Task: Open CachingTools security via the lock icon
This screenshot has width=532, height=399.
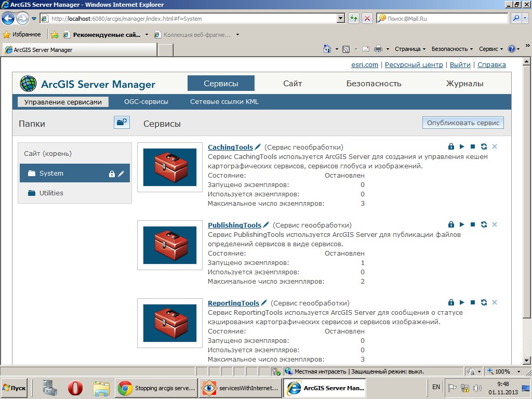Action: [451, 147]
